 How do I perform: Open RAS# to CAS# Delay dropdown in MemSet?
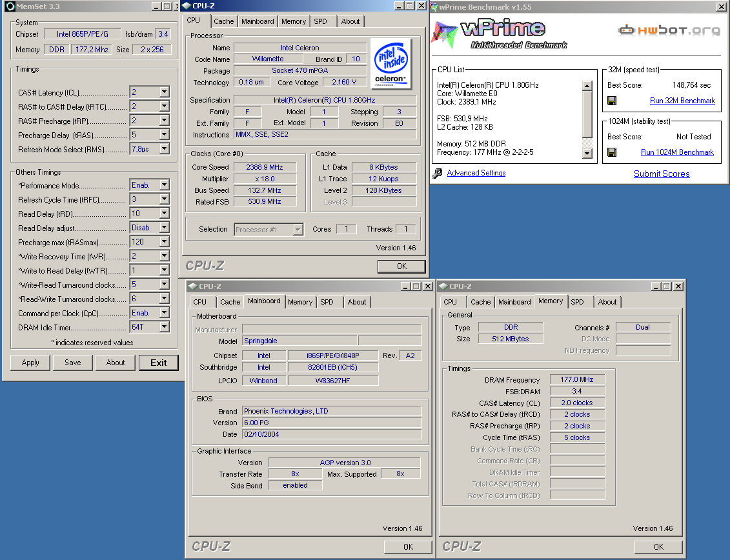(x=164, y=106)
